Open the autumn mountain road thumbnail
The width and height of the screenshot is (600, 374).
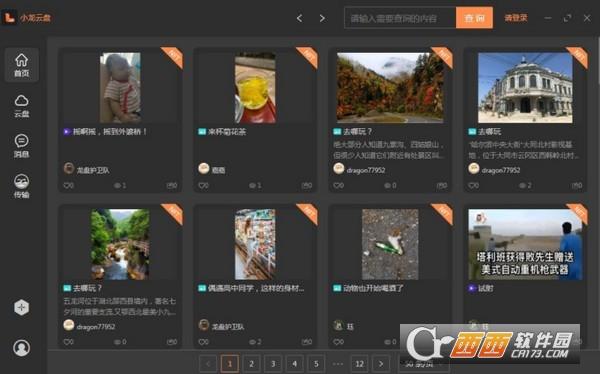[390, 88]
